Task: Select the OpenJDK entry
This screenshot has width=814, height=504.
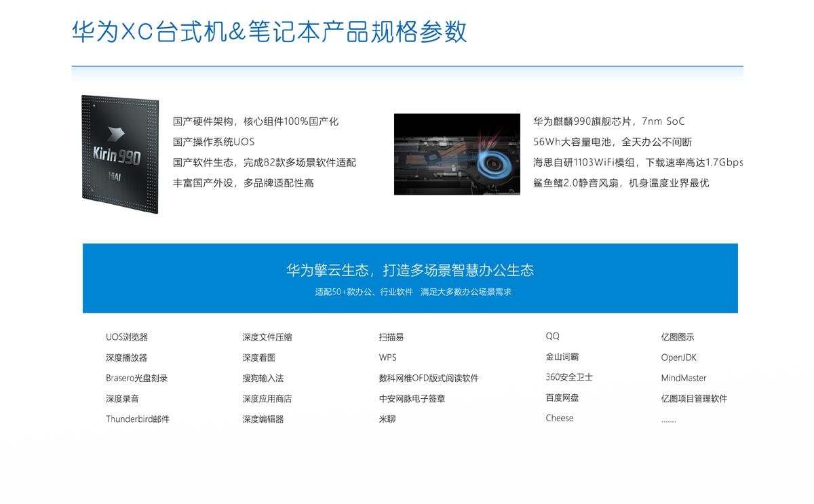Action: [679, 357]
